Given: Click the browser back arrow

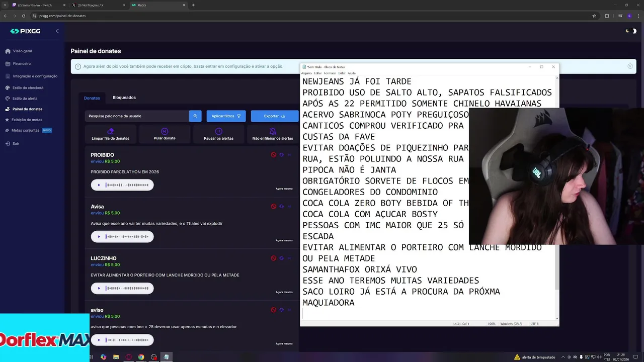Looking at the screenshot, I should tap(5, 16).
